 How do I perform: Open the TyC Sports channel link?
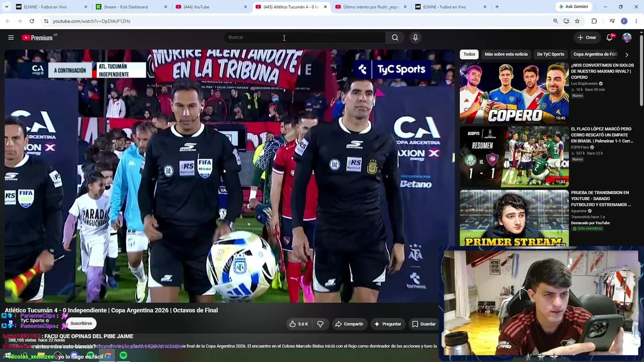(33, 321)
